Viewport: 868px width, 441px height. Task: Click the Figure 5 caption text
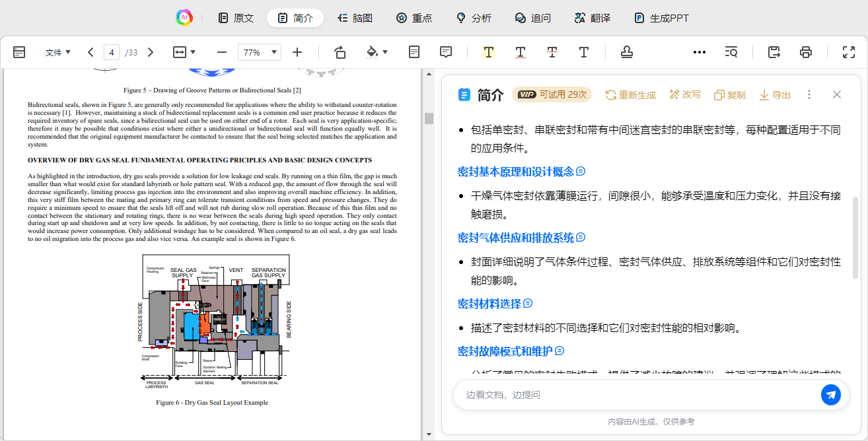[212, 90]
